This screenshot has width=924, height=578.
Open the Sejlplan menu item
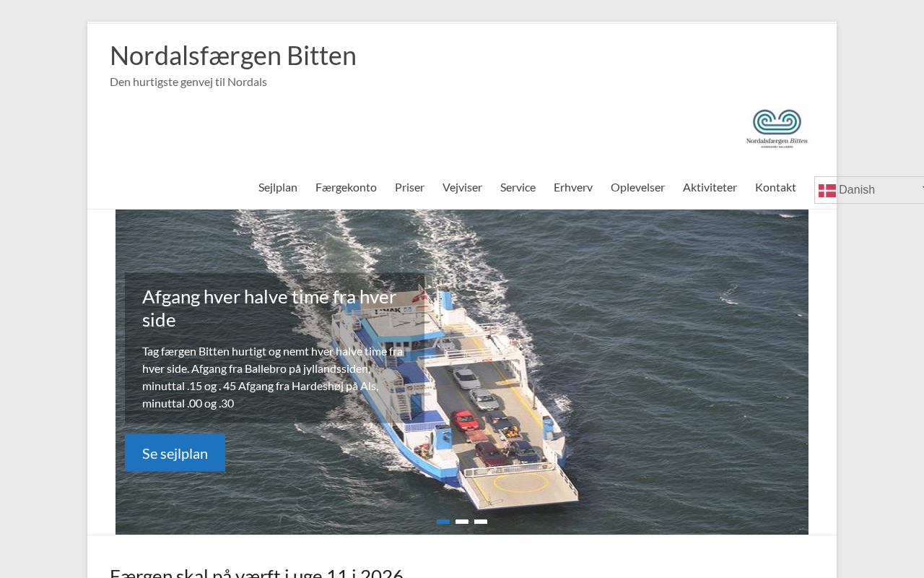point(278,187)
